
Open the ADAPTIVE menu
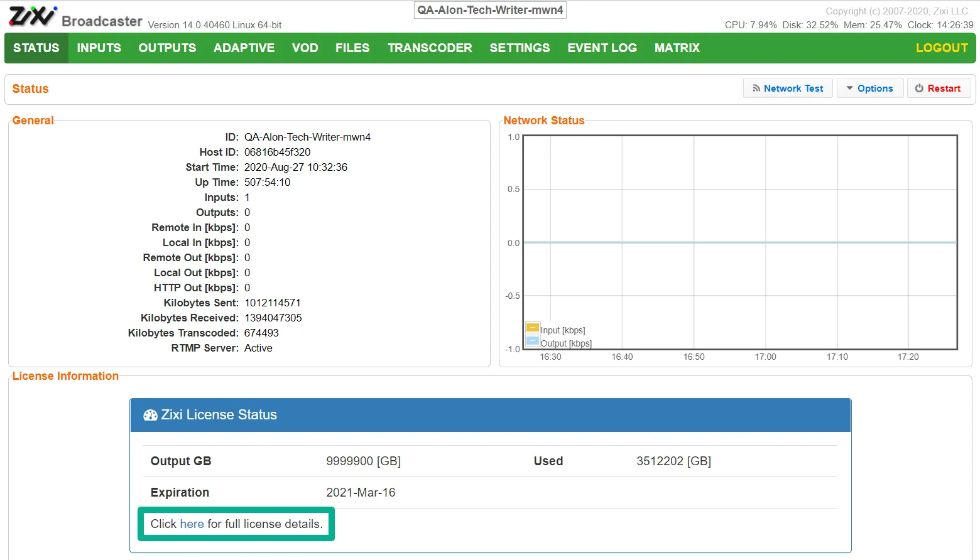[244, 48]
